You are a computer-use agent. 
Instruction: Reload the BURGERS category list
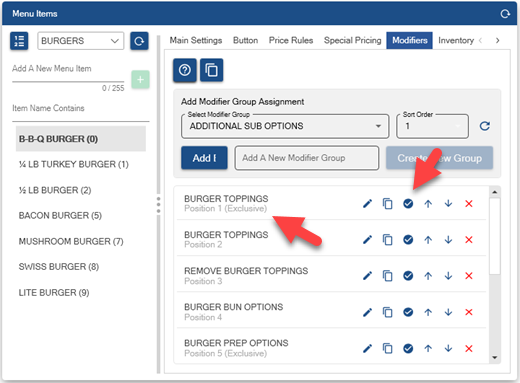139,41
